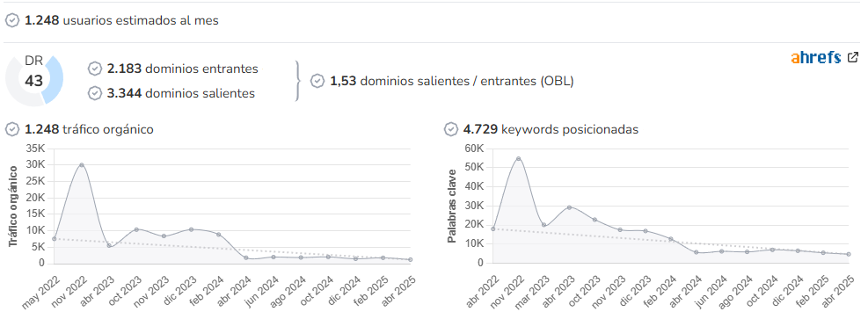Select abr 2023 point in tráfico orgánico chart
This screenshot has height=319, width=868.
pos(109,245)
